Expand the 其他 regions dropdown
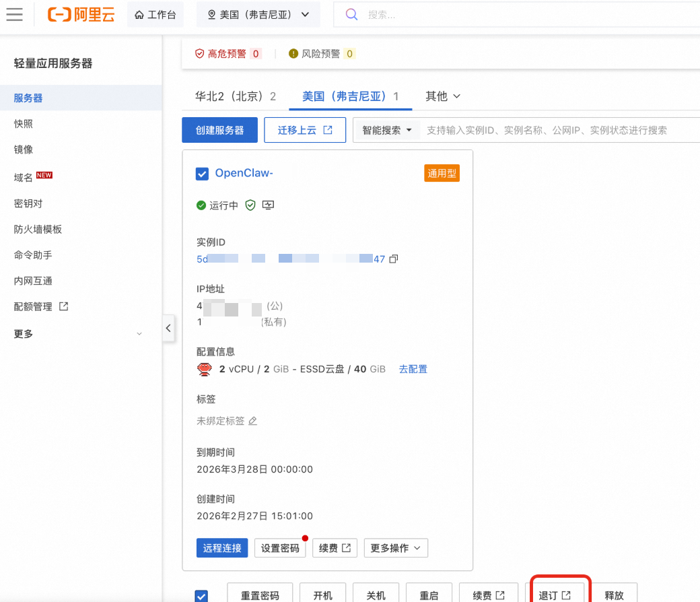This screenshot has height=602, width=700. (442, 96)
